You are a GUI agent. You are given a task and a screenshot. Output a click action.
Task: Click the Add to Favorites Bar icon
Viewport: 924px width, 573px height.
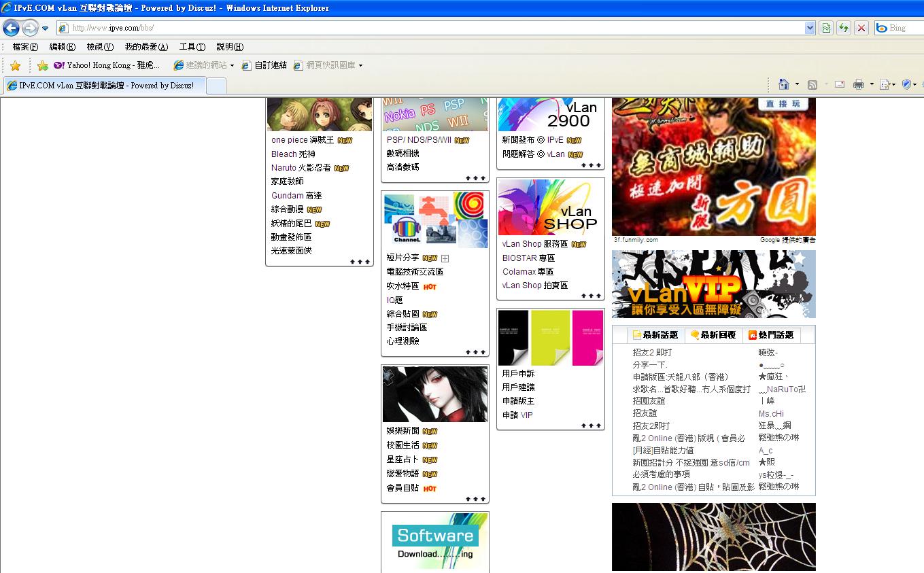42,65
